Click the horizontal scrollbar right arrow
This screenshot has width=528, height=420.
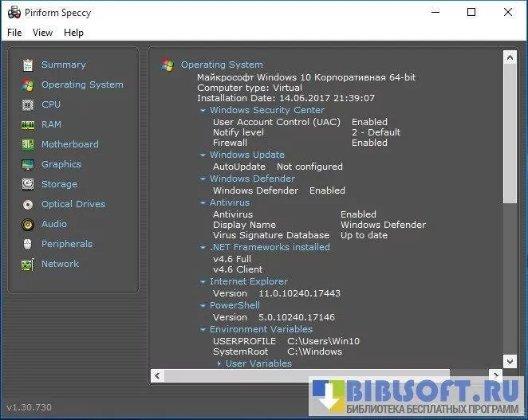498,375
